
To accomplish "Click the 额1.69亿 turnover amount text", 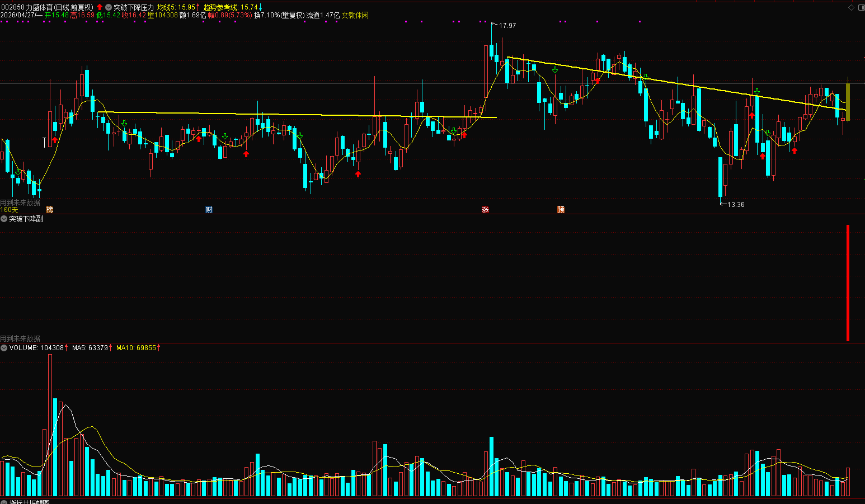I will [193, 15].
